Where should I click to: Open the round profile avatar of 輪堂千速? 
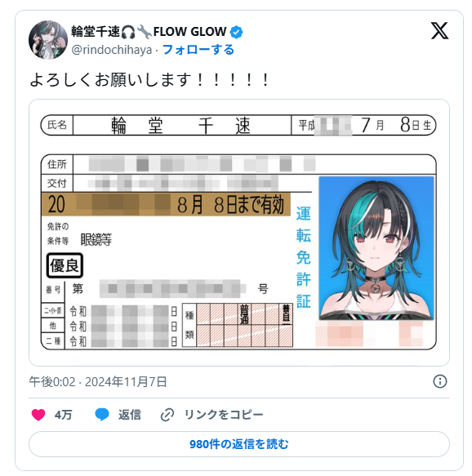pyautogui.click(x=48, y=40)
